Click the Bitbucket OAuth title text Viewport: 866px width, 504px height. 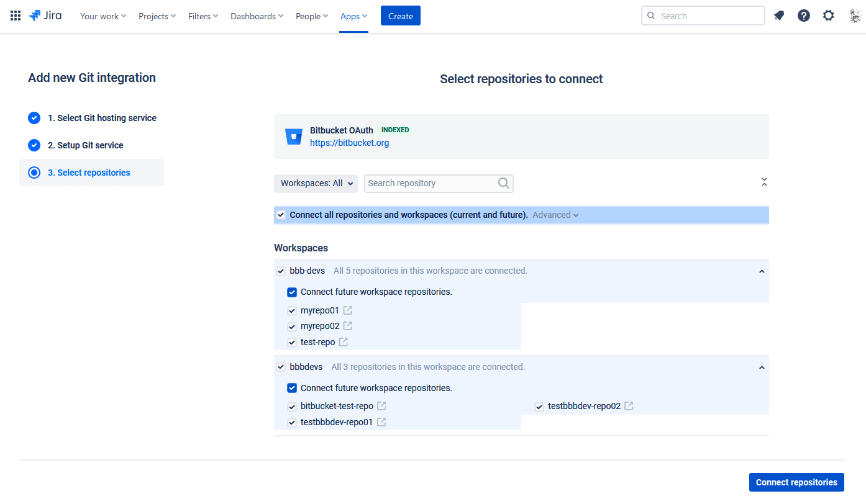click(x=342, y=130)
